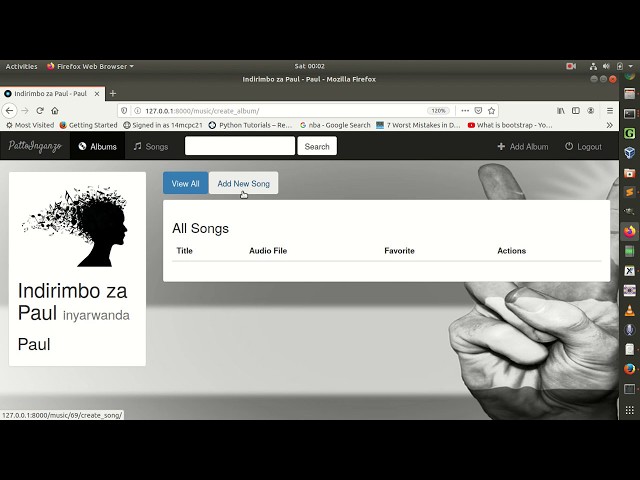The image size is (640, 480).
Task: Open the 7 Worst Mistakes bookmark
Action: coord(418,125)
